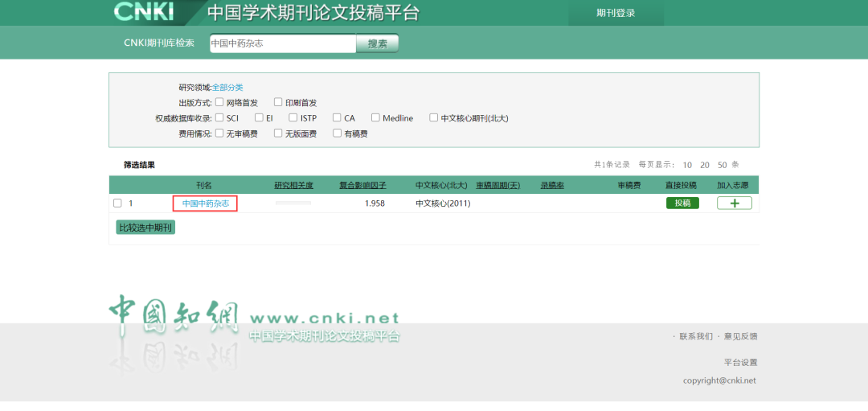
Task: Click the 中文核心(2011) cell
Action: 443,203
